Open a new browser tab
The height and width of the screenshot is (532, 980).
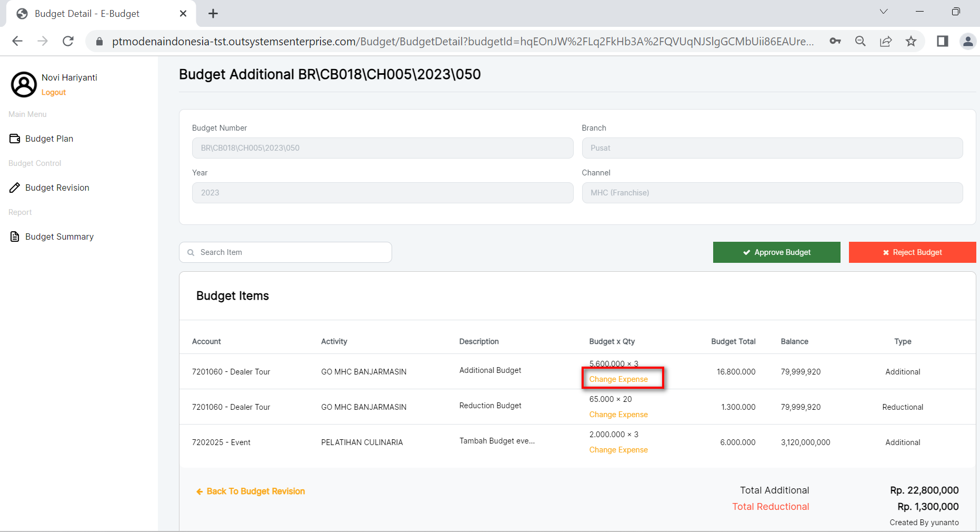coord(213,14)
